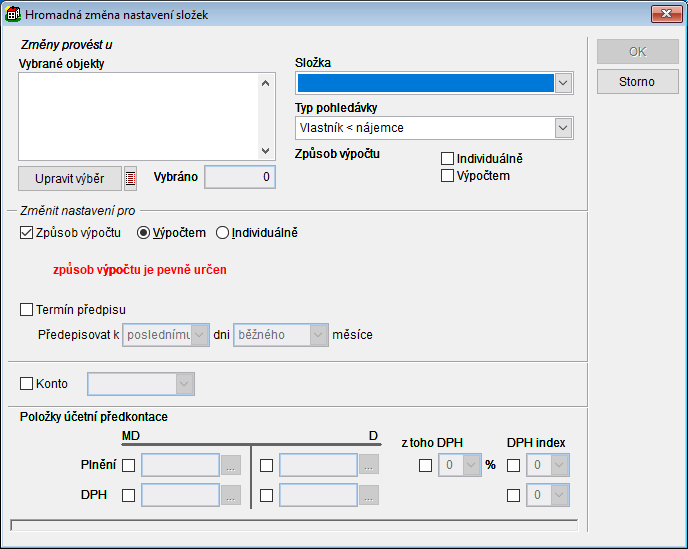688x549 pixels.
Task: Toggle the Způsob výpočtu checkbox
Action: [x=27, y=233]
